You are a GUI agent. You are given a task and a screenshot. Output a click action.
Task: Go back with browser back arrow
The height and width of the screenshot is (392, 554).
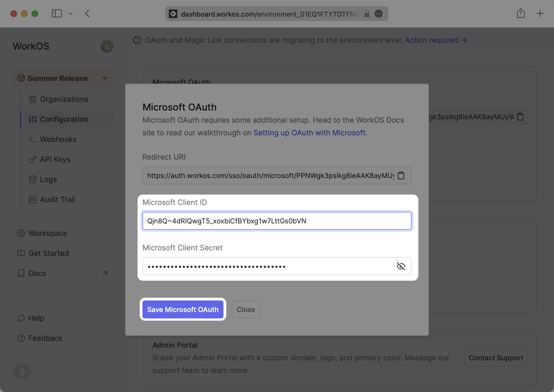[x=87, y=13]
